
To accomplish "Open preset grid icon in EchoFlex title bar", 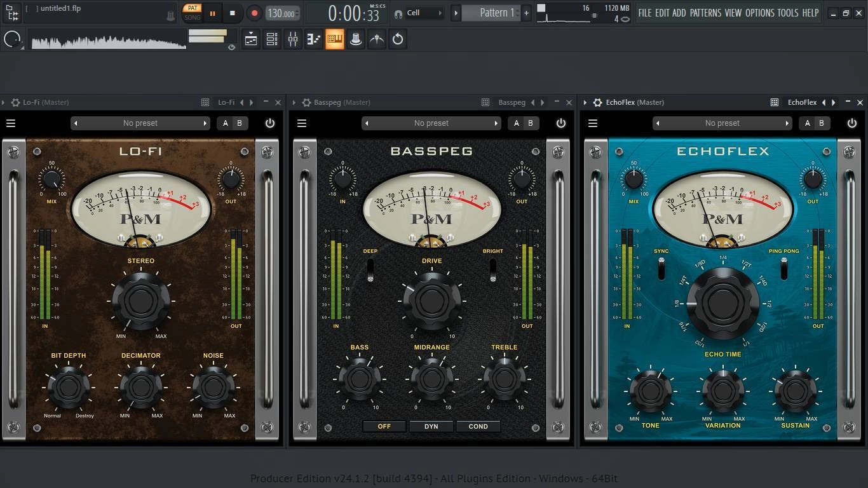I will [775, 102].
